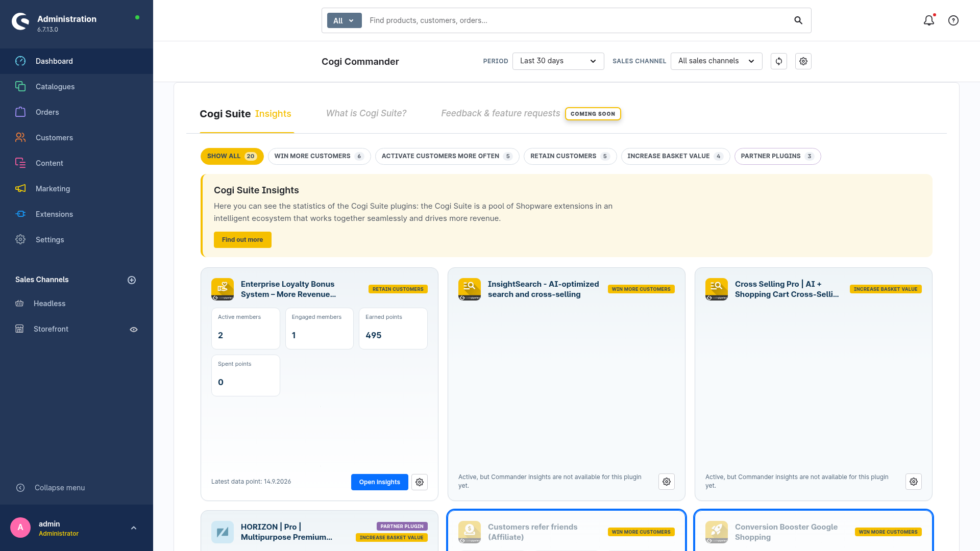Viewport: 980px width, 551px height.
Task: Click the admin user avatar
Action: (x=20, y=528)
